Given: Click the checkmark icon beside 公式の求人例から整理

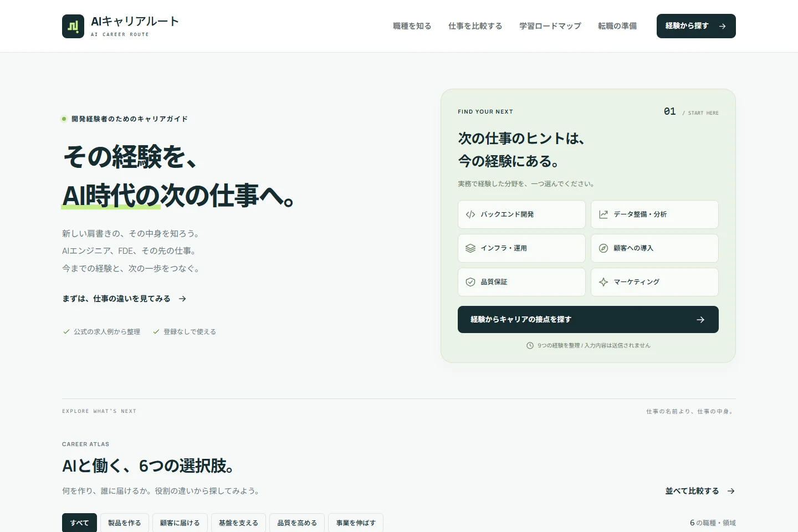Looking at the screenshot, I should click(x=66, y=332).
